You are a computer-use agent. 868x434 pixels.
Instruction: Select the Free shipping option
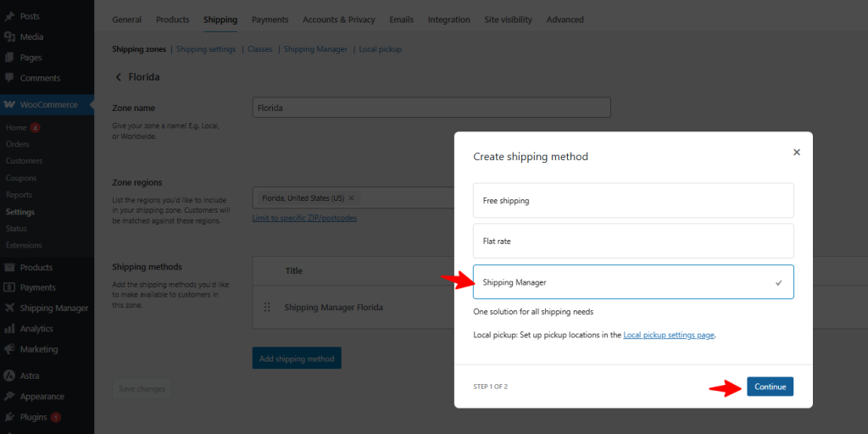coord(632,201)
